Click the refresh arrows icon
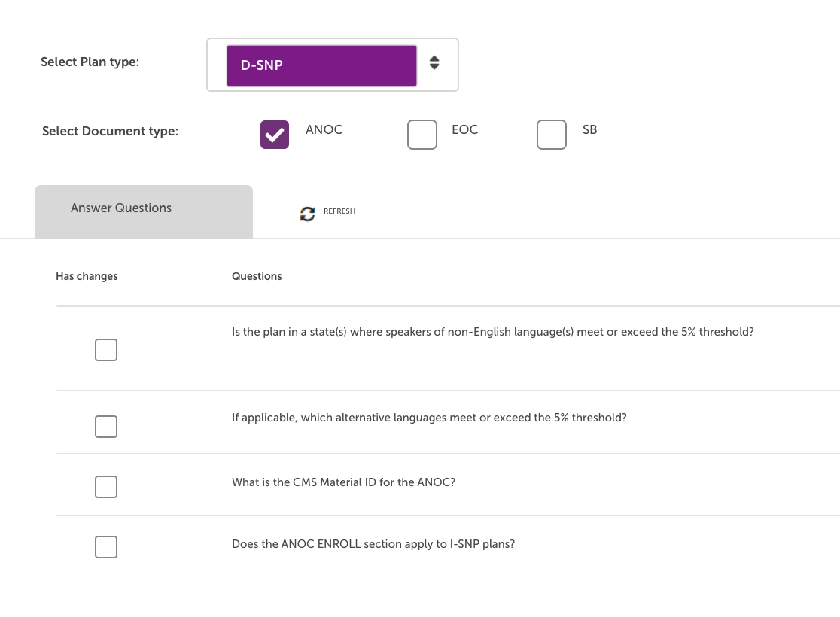This screenshot has height=617, width=840. (308, 214)
